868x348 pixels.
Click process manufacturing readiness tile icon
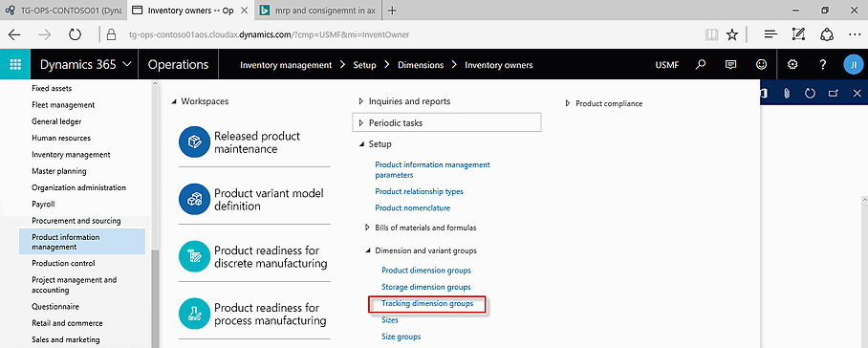point(194,315)
